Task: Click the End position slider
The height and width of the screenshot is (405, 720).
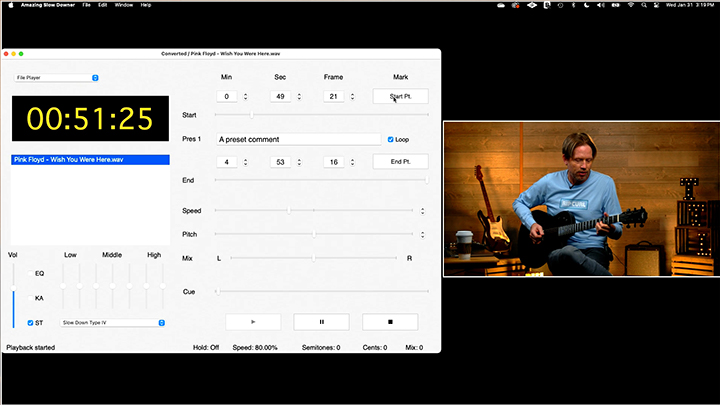Action: pyautogui.click(x=321, y=180)
